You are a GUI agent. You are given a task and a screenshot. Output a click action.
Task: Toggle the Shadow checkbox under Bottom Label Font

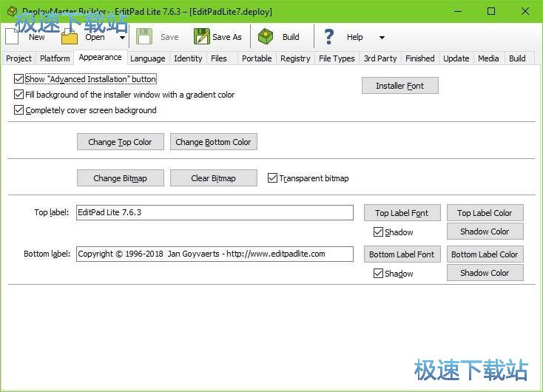pos(378,274)
